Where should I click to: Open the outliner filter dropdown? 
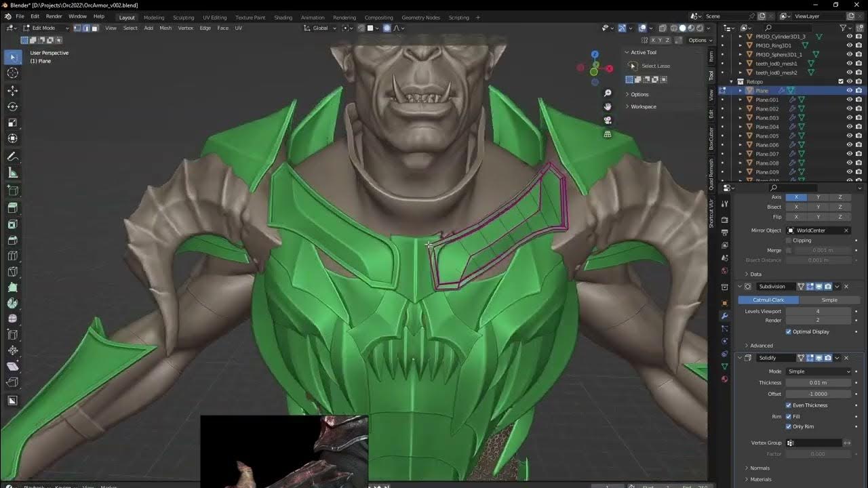844,28
